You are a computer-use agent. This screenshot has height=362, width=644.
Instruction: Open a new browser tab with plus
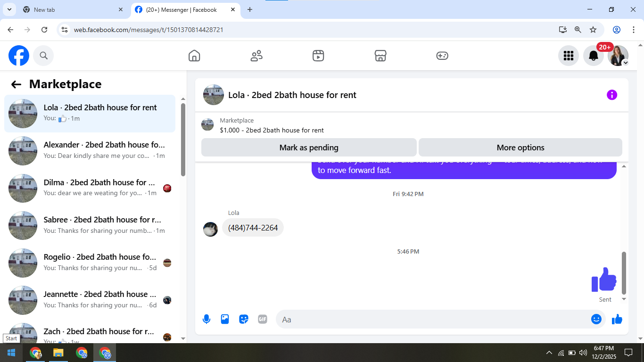pos(250,9)
